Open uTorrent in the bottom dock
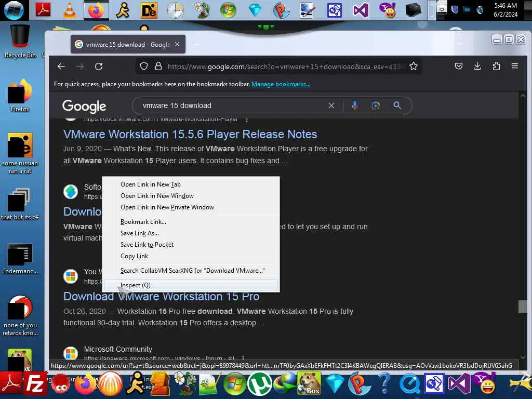This screenshot has width=532, height=399. 259,384
